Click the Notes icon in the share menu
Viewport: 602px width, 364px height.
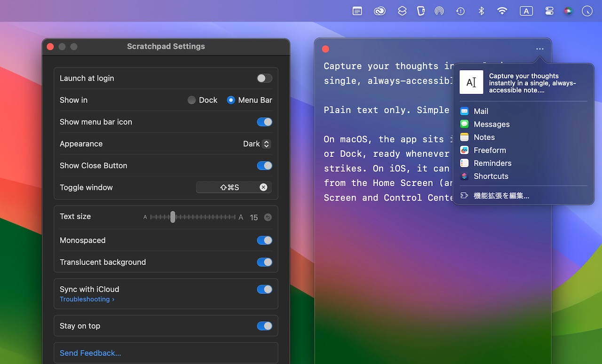(x=464, y=137)
